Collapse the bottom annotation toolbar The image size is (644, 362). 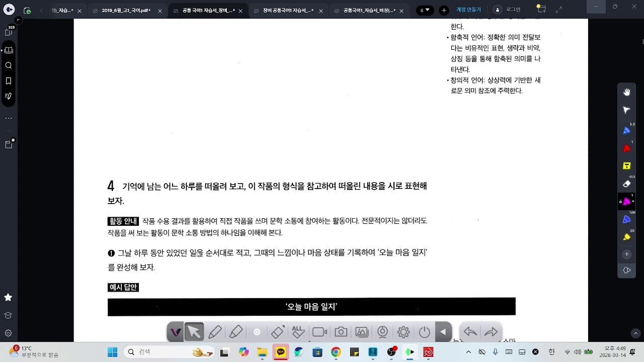click(443, 332)
